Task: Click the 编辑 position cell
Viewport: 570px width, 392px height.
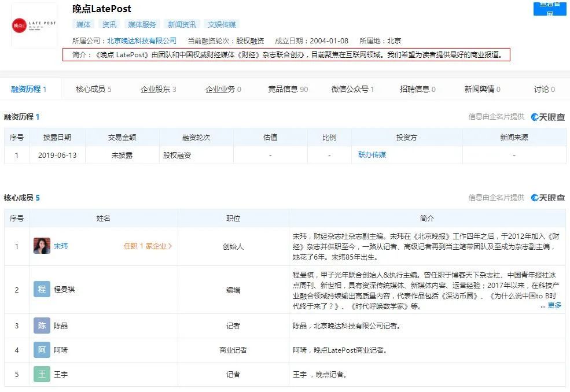Action: [x=233, y=290]
